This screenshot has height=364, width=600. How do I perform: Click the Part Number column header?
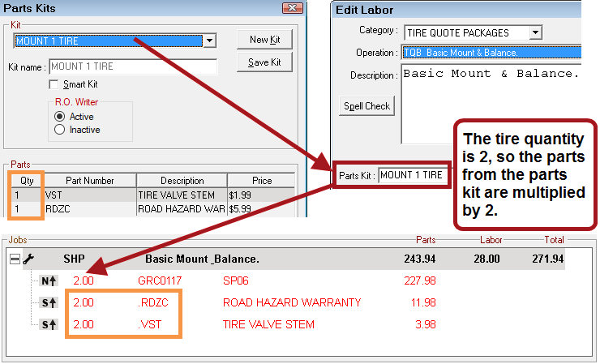point(89,181)
